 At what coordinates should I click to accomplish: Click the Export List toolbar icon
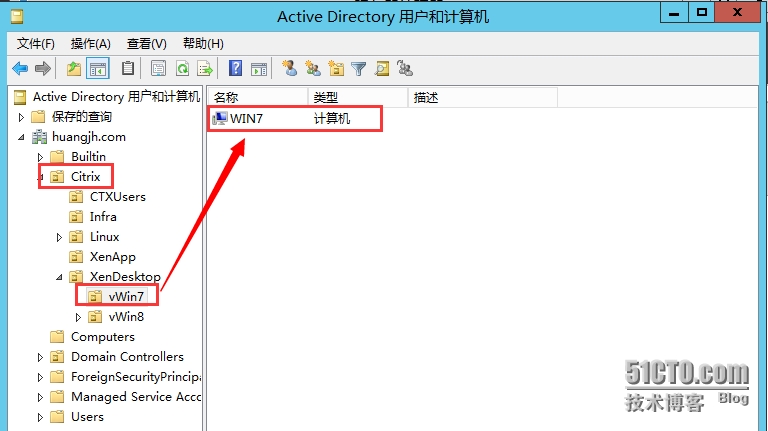coord(205,69)
